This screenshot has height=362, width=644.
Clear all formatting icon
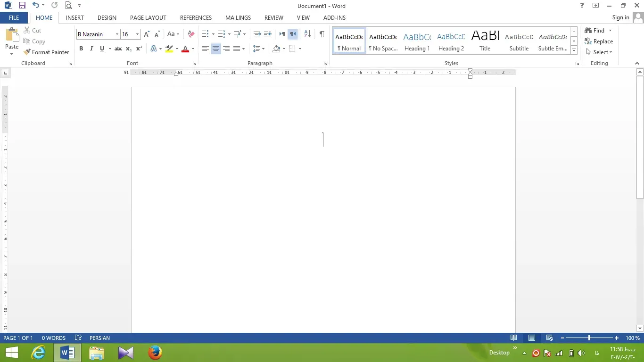[x=191, y=34]
